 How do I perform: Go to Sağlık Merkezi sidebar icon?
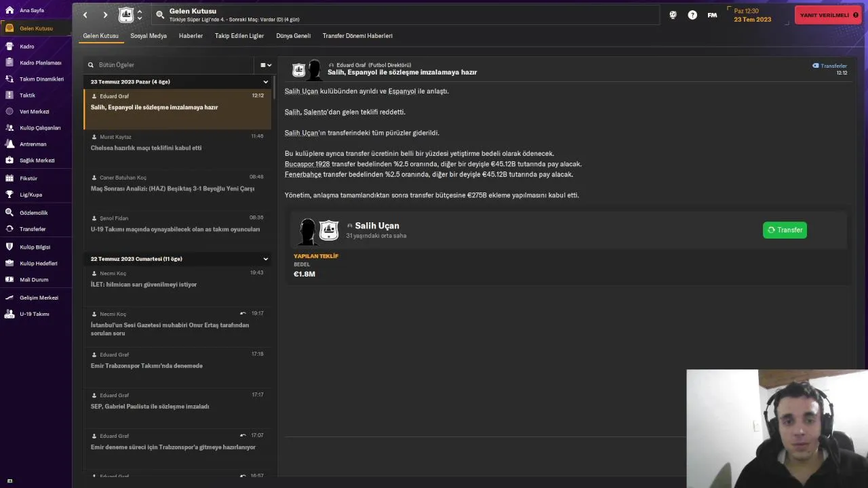point(9,161)
